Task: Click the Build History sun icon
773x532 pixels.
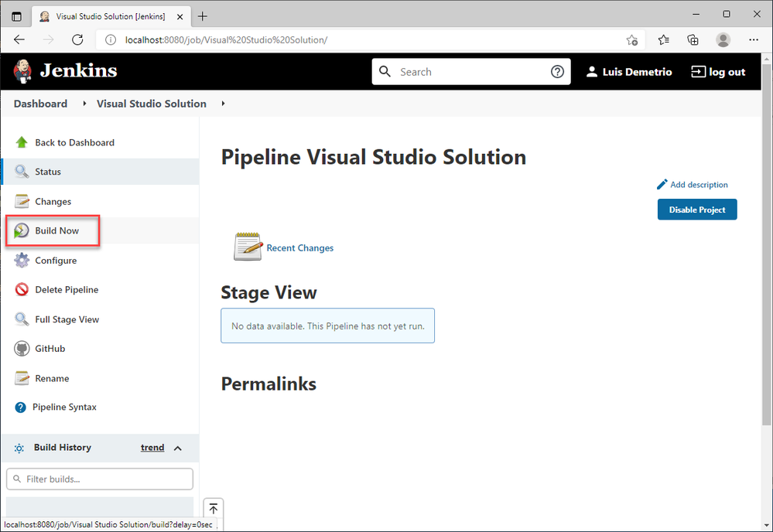Action: tap(19, 448)
